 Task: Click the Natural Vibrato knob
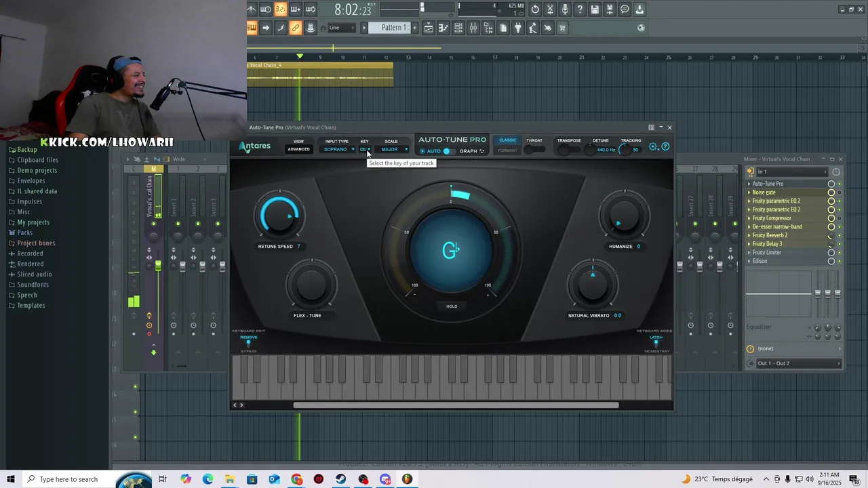point(593,285)
